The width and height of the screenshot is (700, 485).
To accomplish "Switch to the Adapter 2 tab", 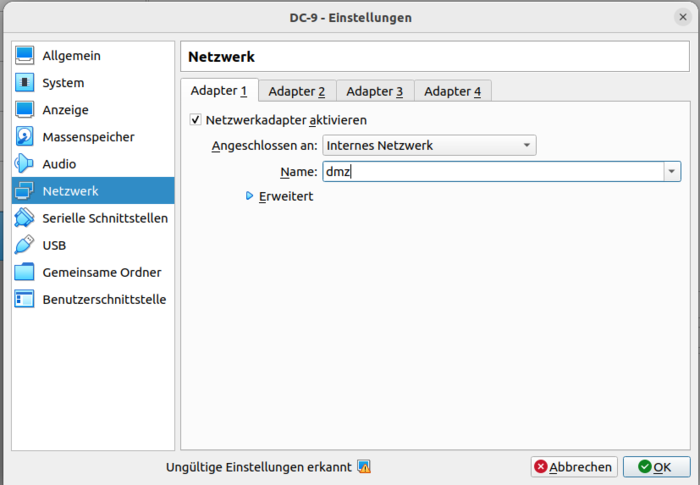I will (297, 92).
